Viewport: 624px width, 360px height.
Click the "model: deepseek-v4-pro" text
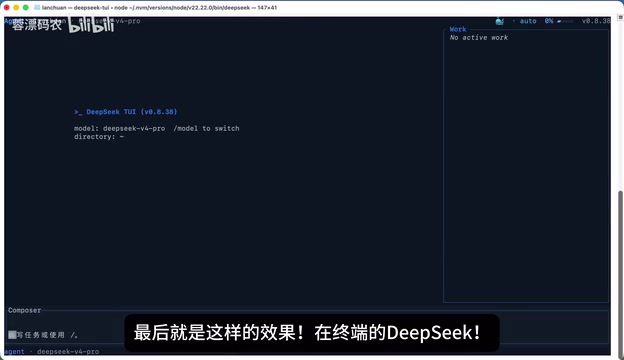[119, 128]
